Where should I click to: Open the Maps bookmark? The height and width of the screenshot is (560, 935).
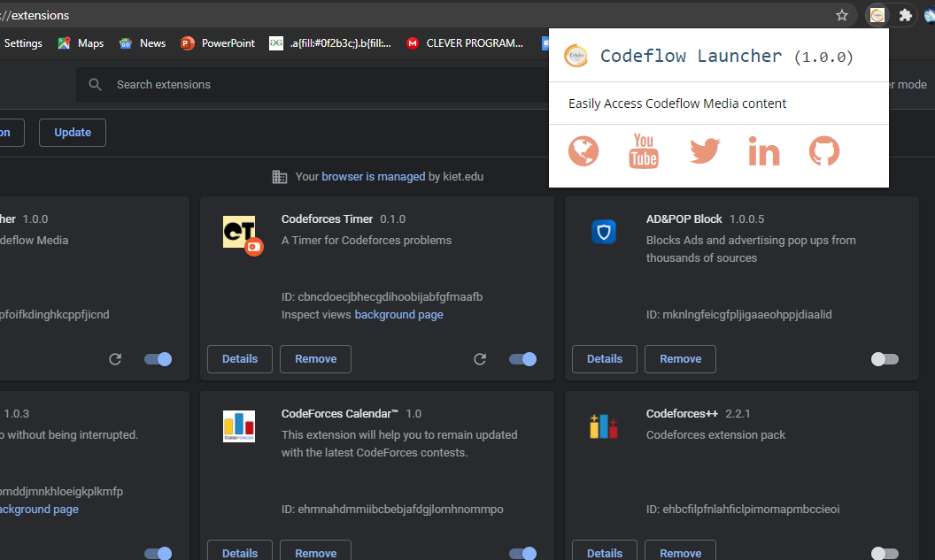pos(81,43)
